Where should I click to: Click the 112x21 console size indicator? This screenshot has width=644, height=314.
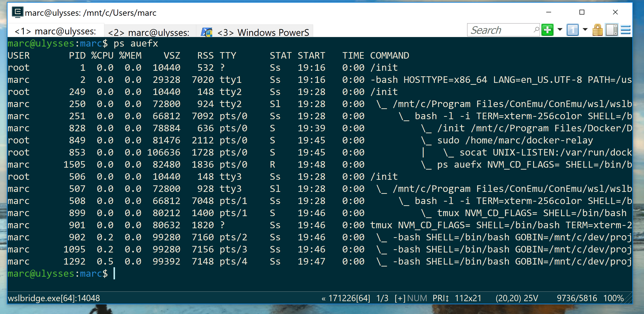(468, 298)
